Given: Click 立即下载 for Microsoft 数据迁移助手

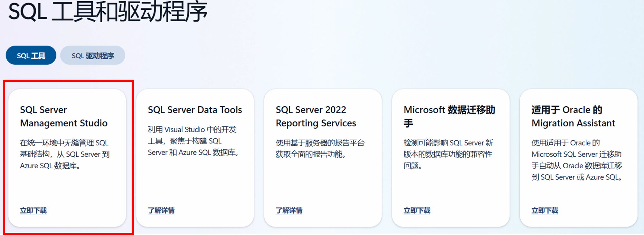Looking at the screenshot, I should point(417,211).
